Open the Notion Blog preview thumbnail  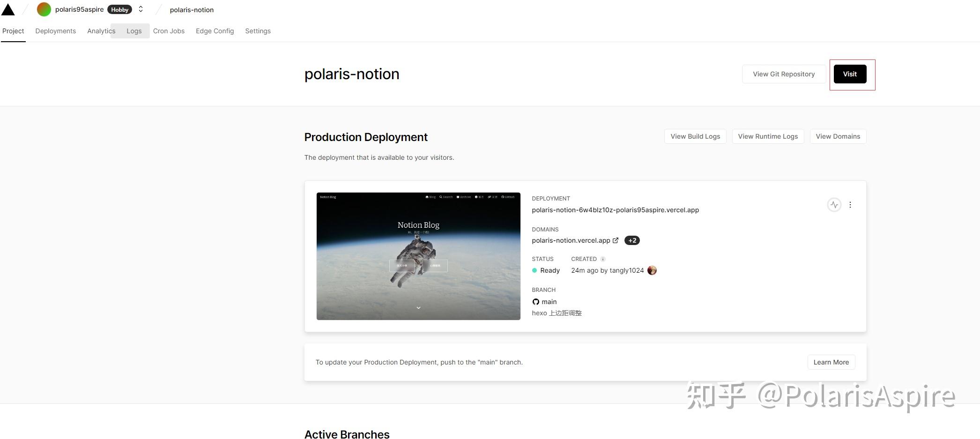(x=418, y=256)
